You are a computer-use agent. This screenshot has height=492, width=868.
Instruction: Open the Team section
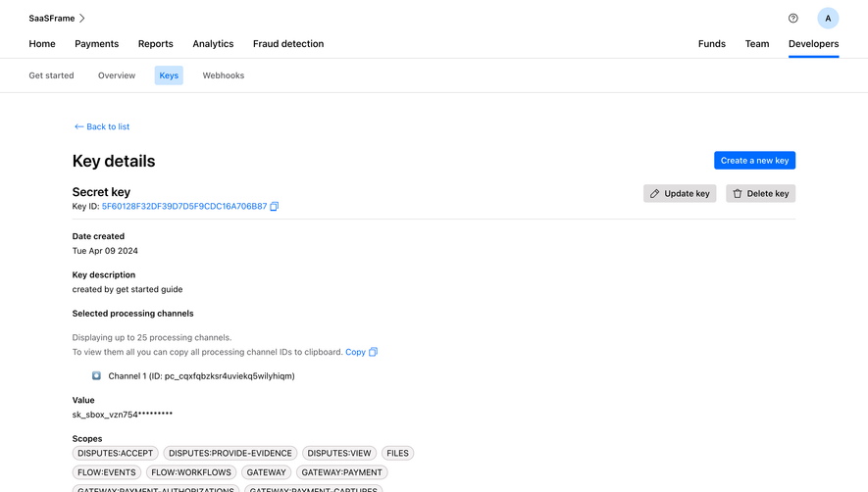pos(757,44)
